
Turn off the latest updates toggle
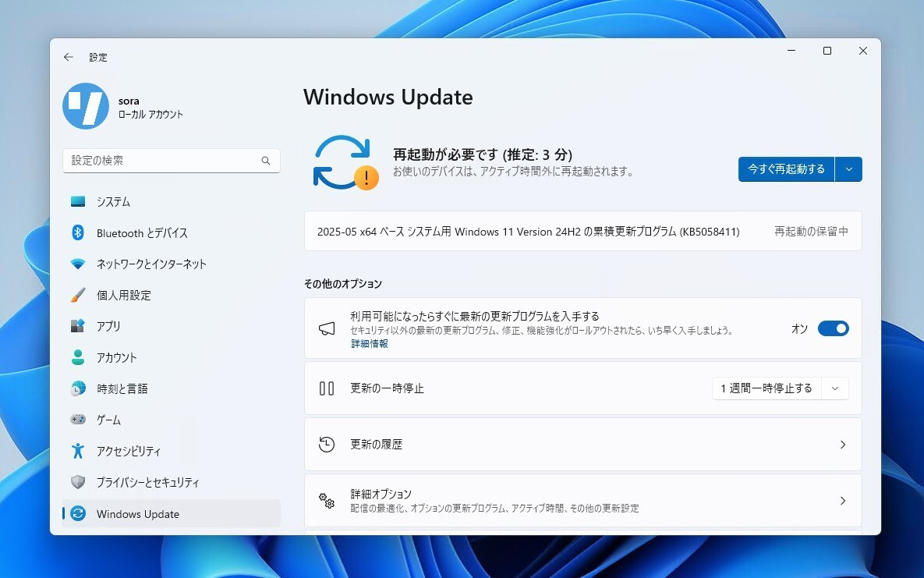point(834,328)
